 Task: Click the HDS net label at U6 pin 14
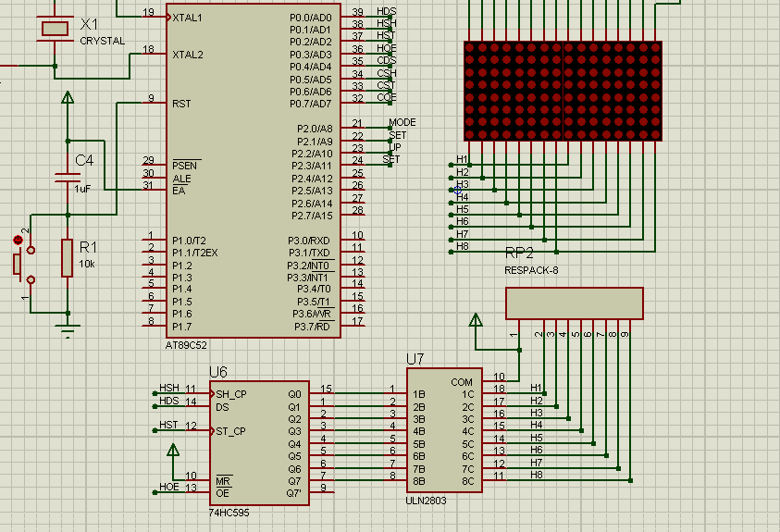pyautogui.click(x=169, y=401)
